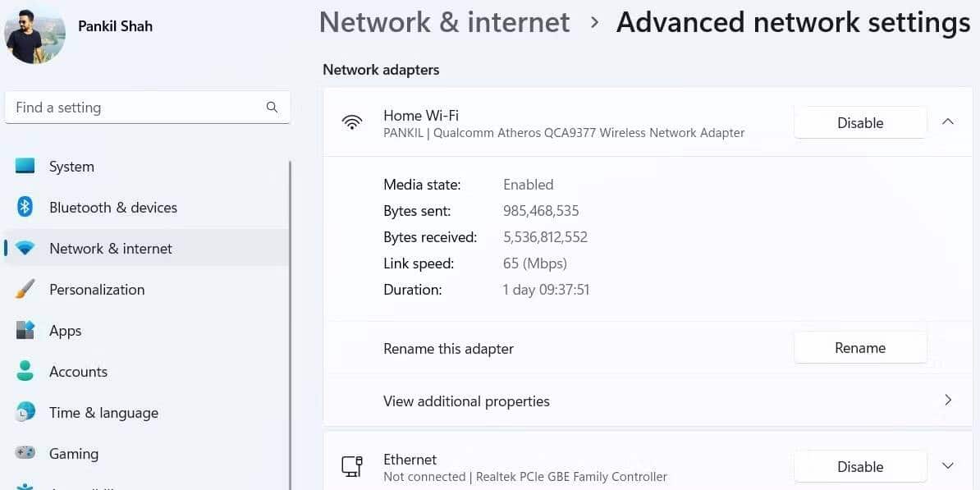The height and width of the screenshot is (490, 980).
Task: Click the Wi-Fi adapter icon
Action: [352, 122]
